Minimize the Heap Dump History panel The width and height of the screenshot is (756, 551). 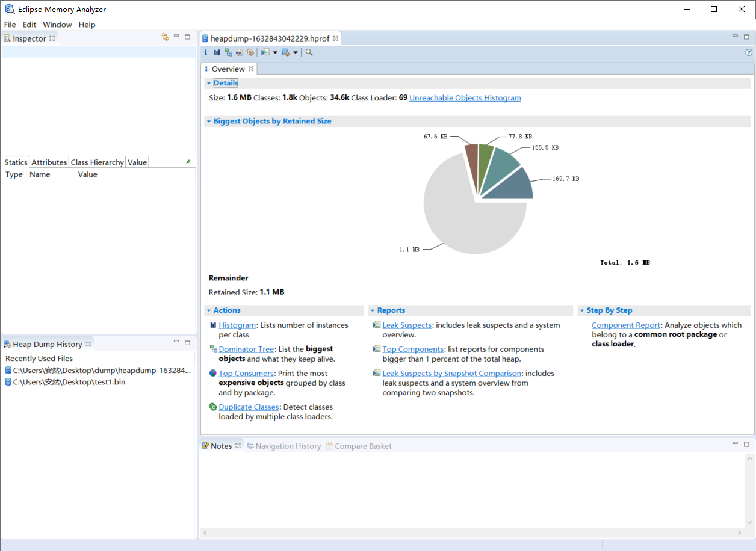pos(176,342)
